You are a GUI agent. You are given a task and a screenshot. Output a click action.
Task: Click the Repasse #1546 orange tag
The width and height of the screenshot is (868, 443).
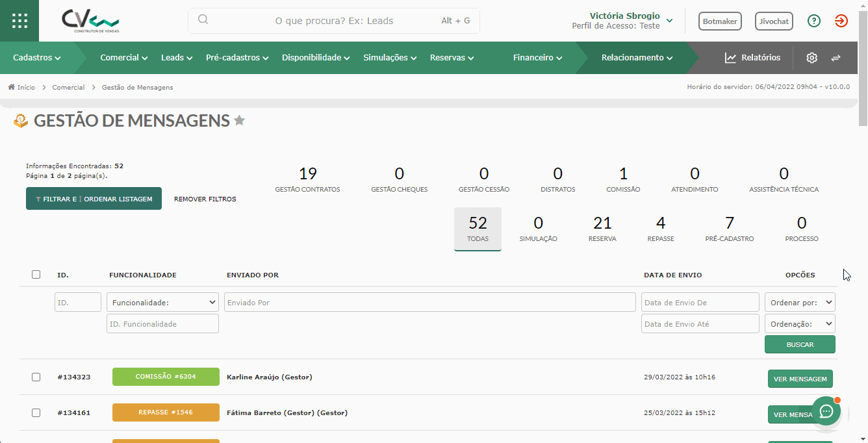click(x=166, y=412)
